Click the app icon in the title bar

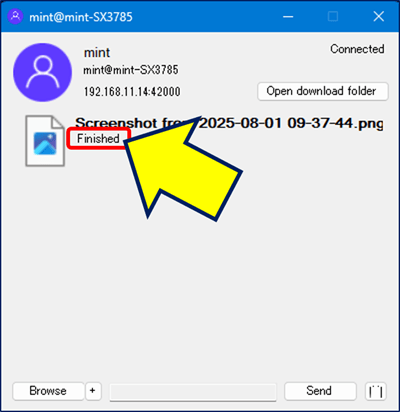pyautogui.click(x=15, y=16)
